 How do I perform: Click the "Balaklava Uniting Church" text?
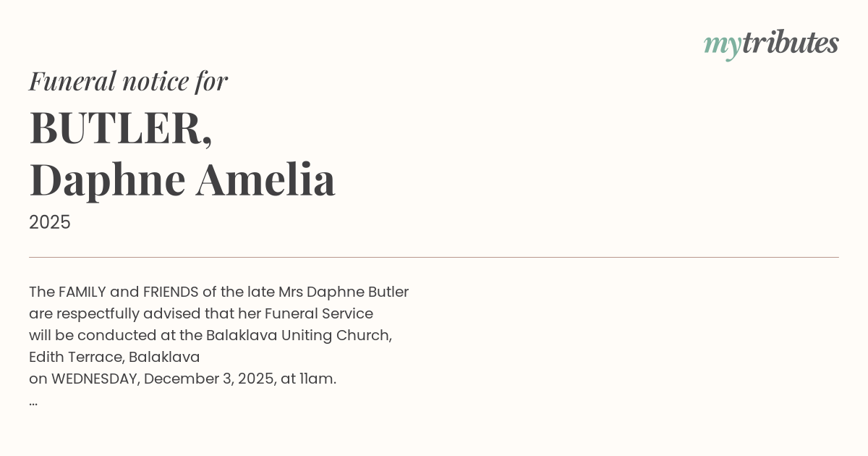(298, 335)
